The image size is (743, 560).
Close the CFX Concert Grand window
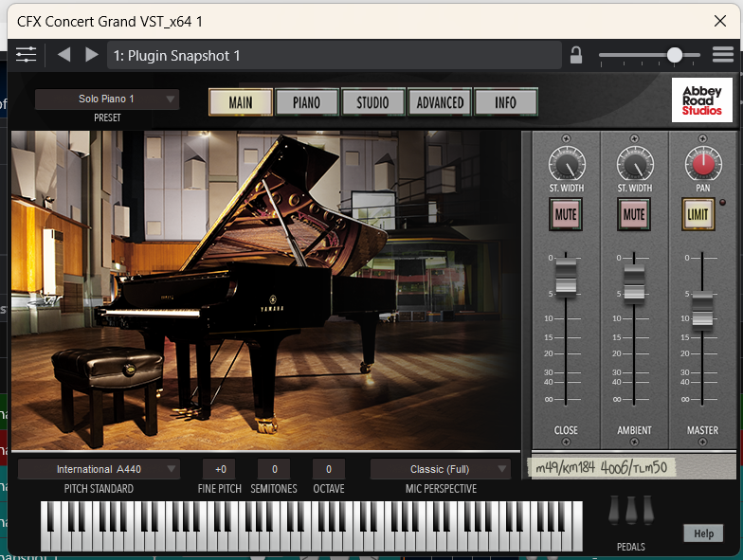[720, 21]
